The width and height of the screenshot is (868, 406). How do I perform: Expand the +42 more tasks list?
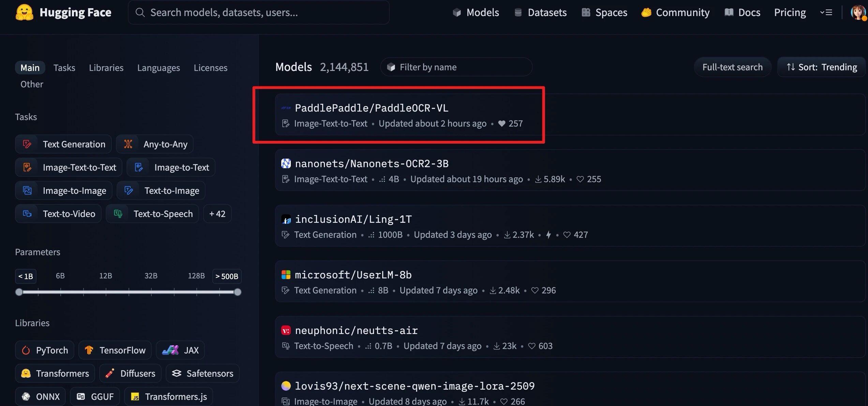coord(217,214)
